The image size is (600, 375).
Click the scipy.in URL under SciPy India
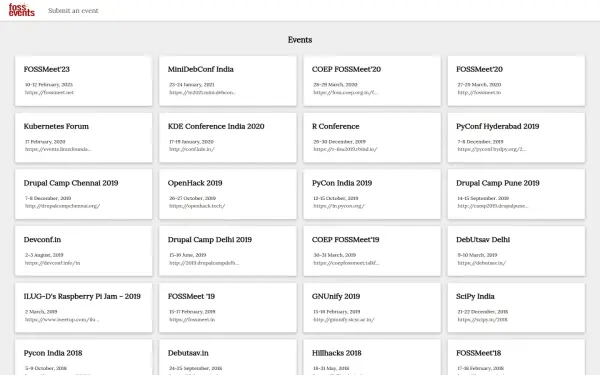pyautogui.click(x=483, y=320)
